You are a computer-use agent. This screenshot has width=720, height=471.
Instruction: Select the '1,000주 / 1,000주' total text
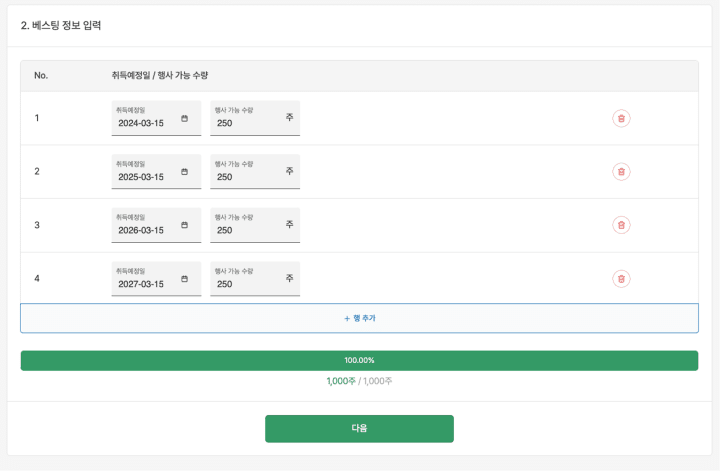coord(359,381)
